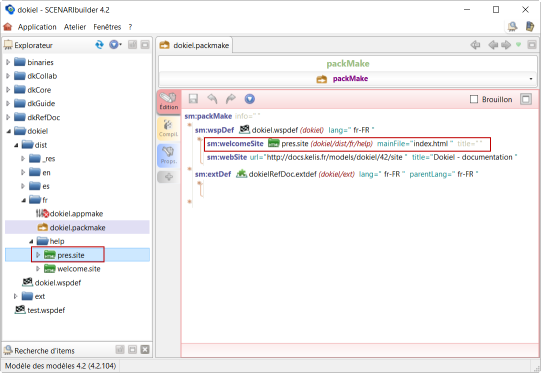Open the Application menu
The height and width of the screenshot is (373, 541).
pos(37,27)
